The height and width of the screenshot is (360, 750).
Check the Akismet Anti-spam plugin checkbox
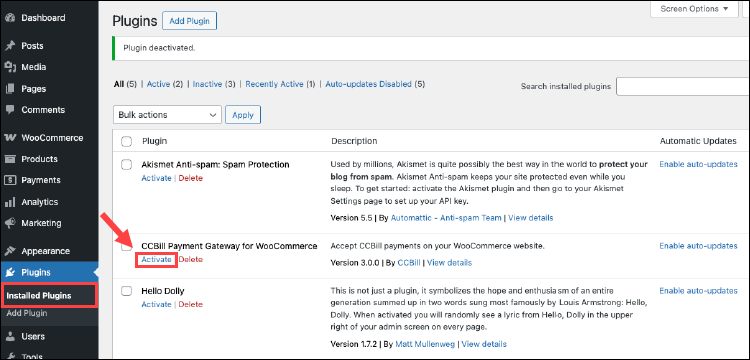[126, 165]
